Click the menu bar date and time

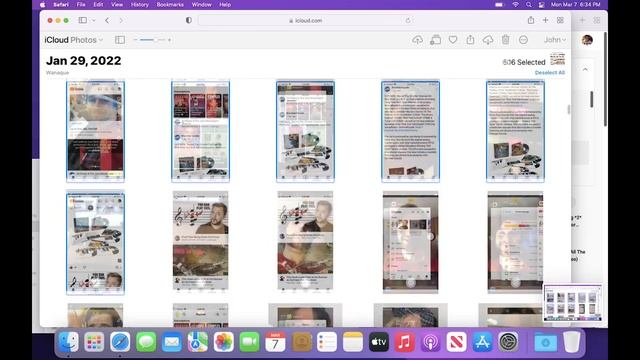tap(576, 4)
